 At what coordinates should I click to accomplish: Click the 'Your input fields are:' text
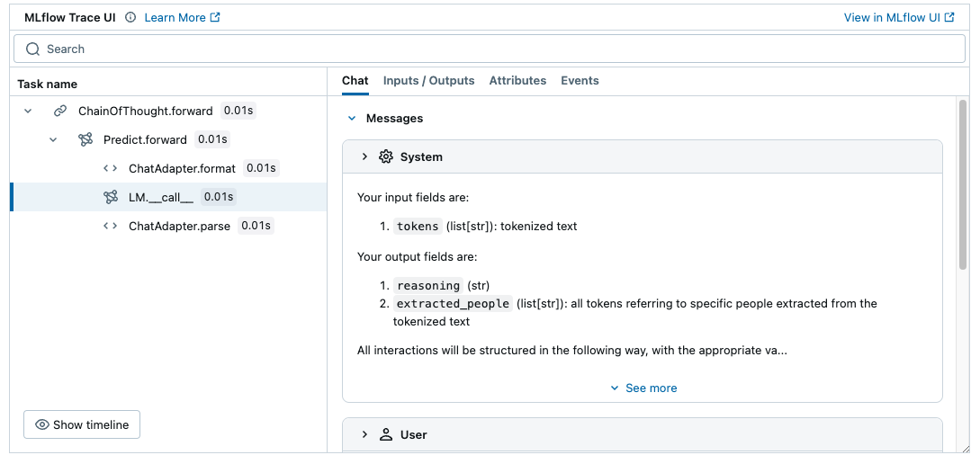pyautogui.click(x=413, y=197)
